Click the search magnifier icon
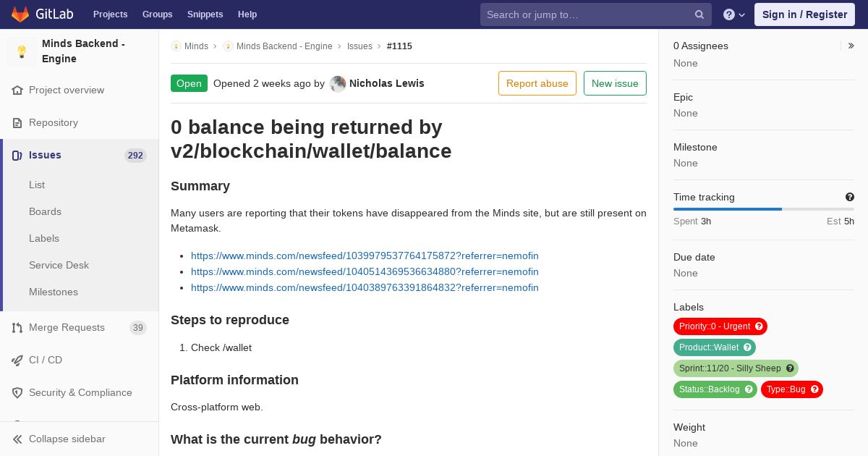The image size is (868, 456). (699, 14)
